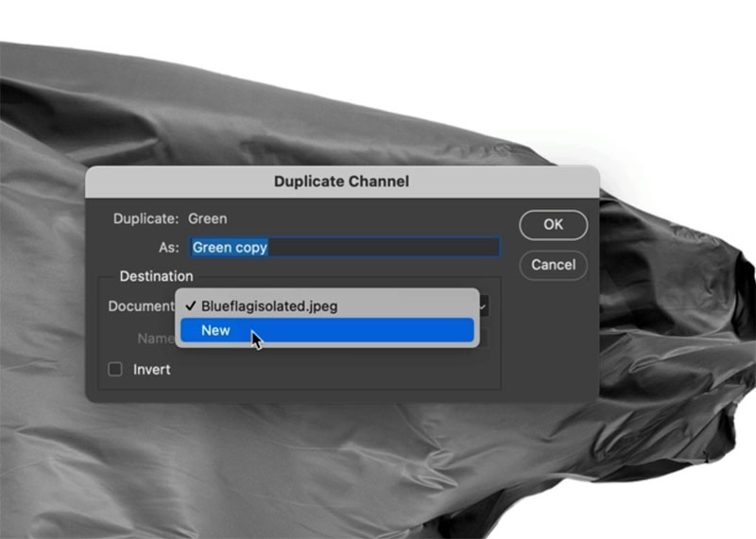Click the Document dropdown arrow at right edge
756x539 pixels.
tap(484, 306)
